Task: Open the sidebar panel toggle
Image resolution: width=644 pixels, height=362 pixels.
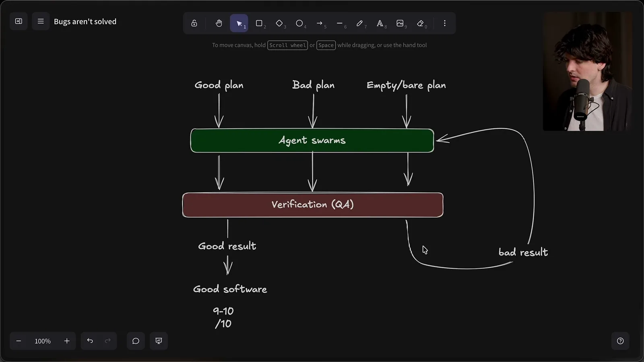Action: coord(19,21)
